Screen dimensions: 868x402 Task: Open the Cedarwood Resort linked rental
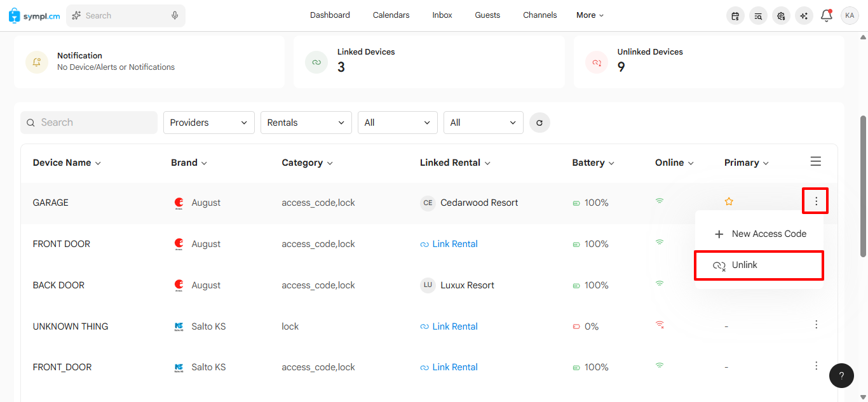(479, 203)
